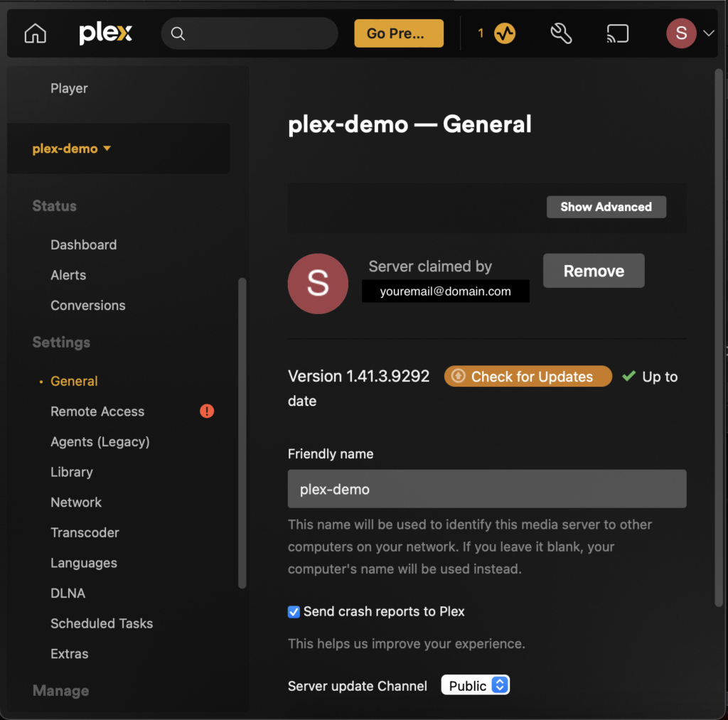Click Show Advanced button
This screenshot has width=728, height=720.
tap(606, 207)
